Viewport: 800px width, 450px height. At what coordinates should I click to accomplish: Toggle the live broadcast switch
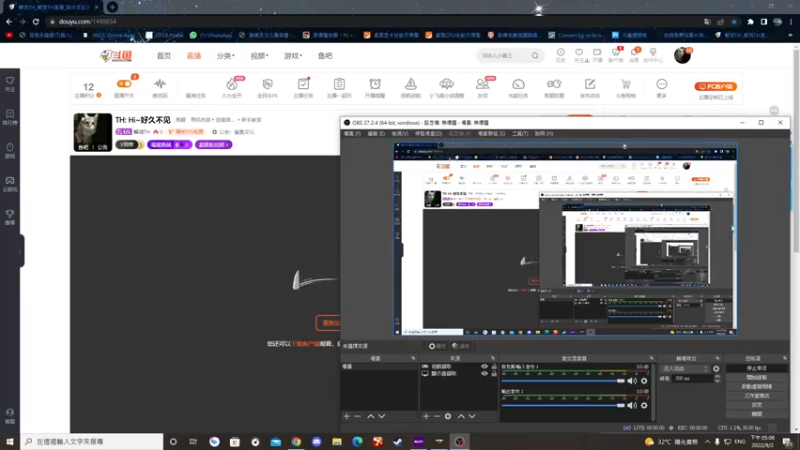[x=124, y=84]
